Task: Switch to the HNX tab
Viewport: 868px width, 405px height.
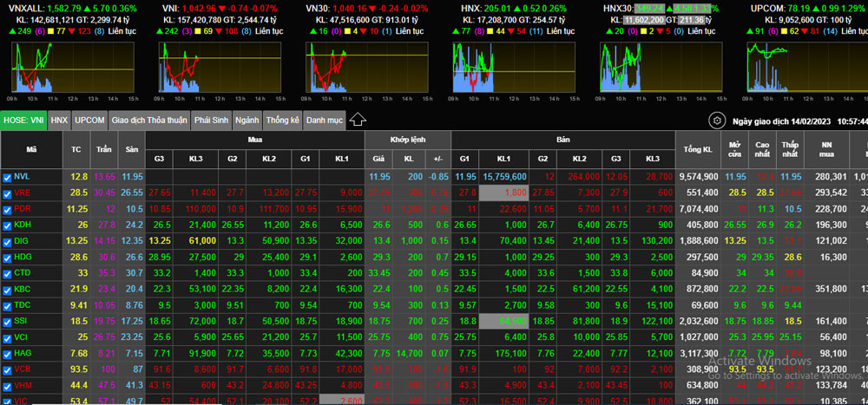Action: pyautogui.click(x=59, y=120)
